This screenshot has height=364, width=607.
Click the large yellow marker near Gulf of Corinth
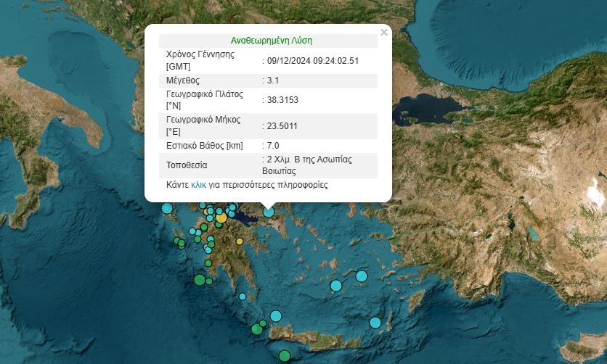pos(221,218)
